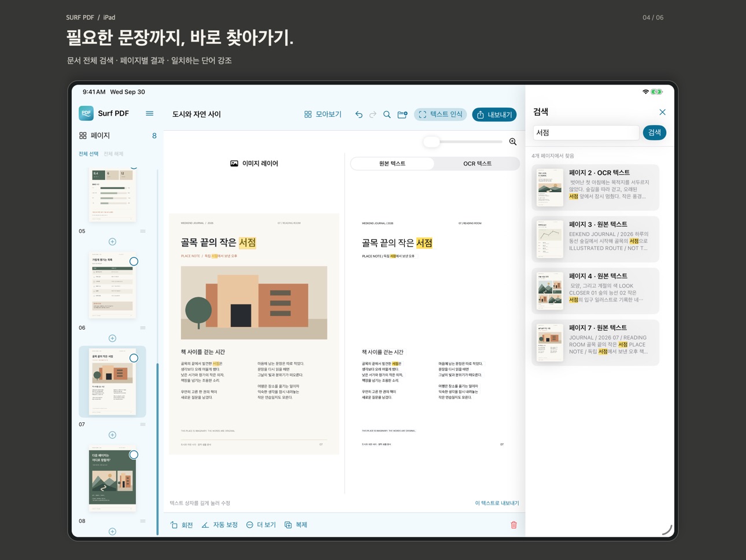Viewport: 746px width, 560px height.
Task: Open the 페이지 2 · OCR 텍스트 result
Action: [x=595, y=187]
